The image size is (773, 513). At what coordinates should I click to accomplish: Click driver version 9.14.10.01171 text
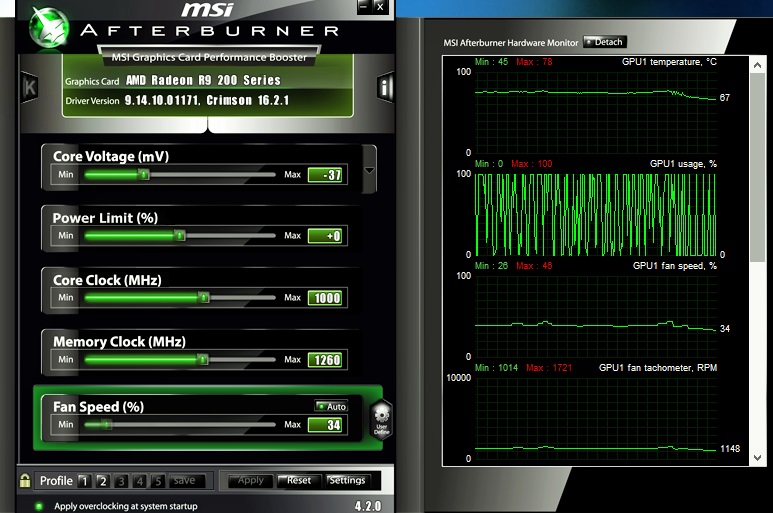(x=162, y=101)
